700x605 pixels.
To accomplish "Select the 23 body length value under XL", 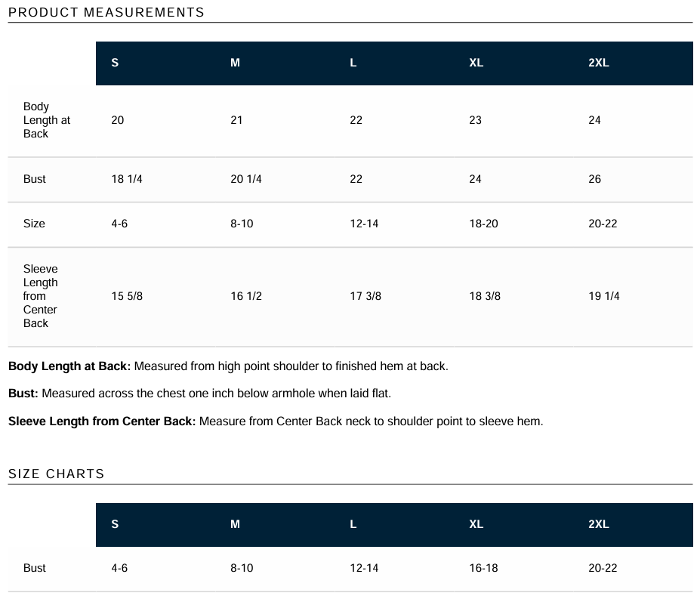I will tap(476, 120).
